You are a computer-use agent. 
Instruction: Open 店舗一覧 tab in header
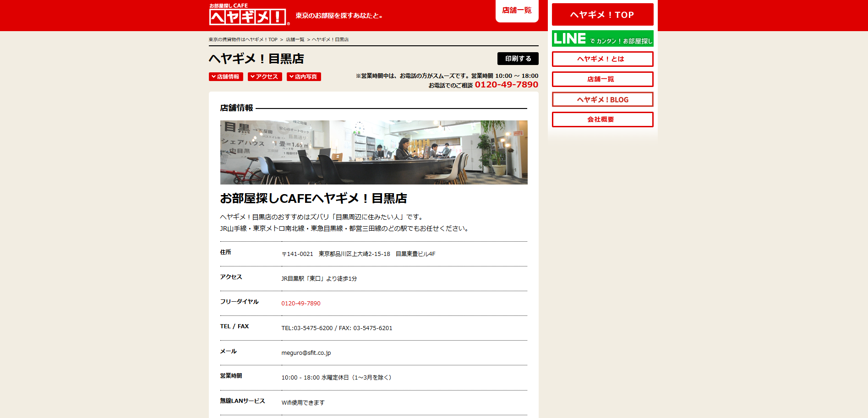(x=517, y=11)
